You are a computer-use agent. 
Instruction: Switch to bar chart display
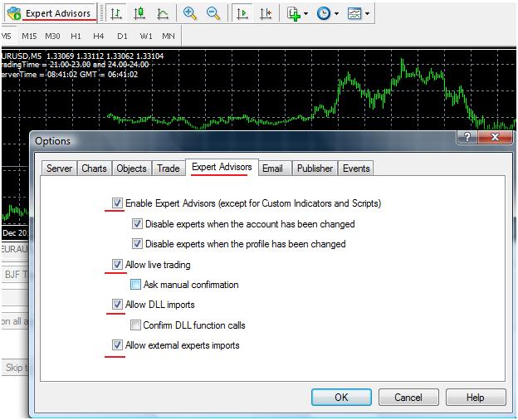pyautogui.click(x=116, y=13)
